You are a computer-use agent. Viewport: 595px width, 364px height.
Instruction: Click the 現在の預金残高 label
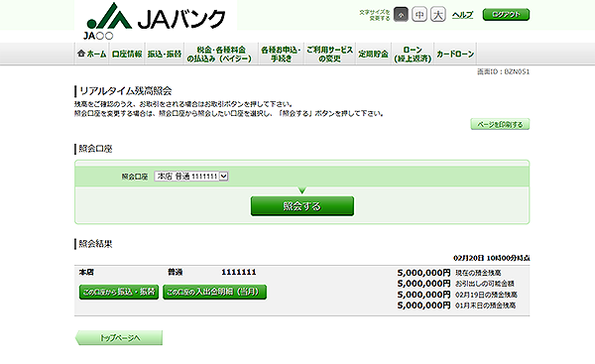tap(478, 273)
